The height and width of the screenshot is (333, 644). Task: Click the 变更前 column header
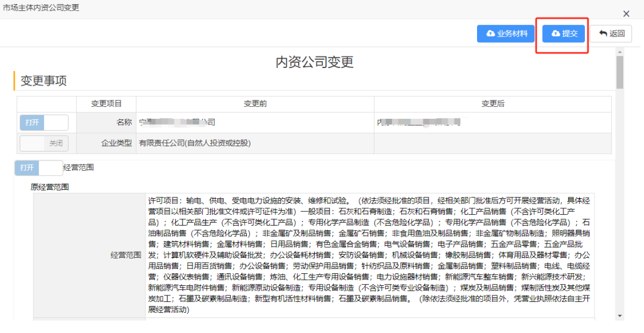point(255,104)
